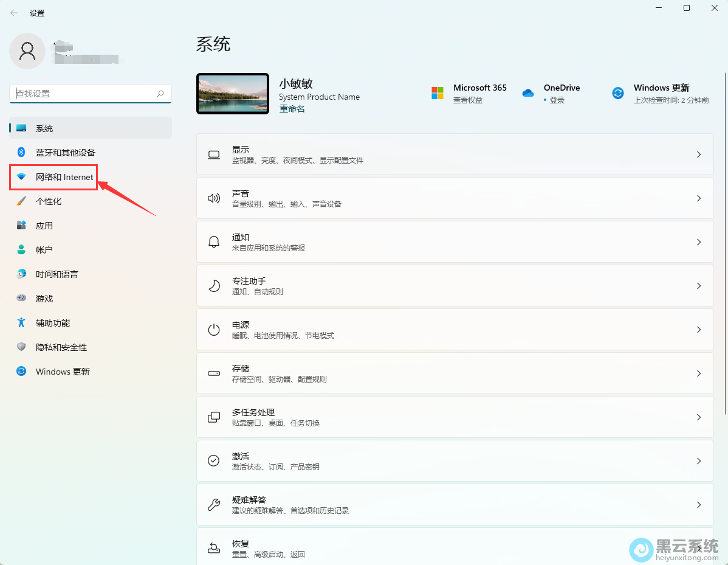Viewport: 728px width, 565px height.
Task: Select the 疑难解答 wrench icon
Action: 214,504
